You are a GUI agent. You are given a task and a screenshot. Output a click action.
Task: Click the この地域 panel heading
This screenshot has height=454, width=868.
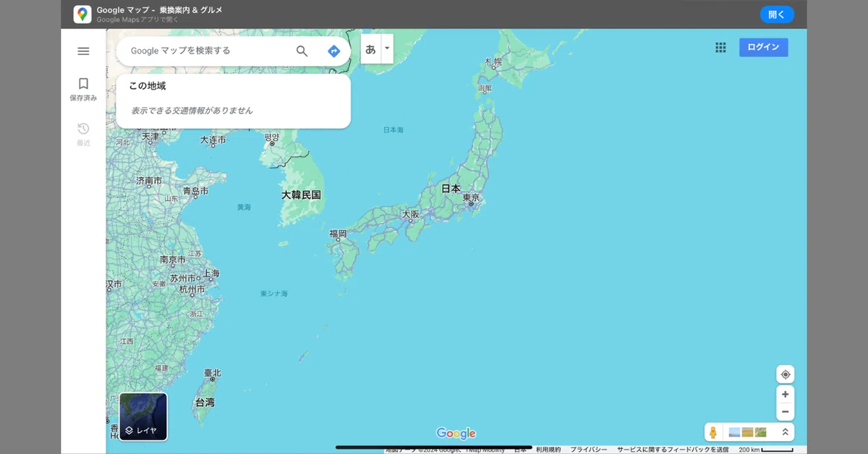tap(148, 86)
